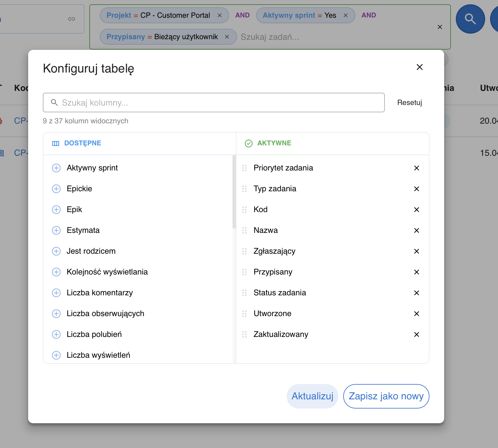Remove Nazwa from active columns

[x=417, y=230]
